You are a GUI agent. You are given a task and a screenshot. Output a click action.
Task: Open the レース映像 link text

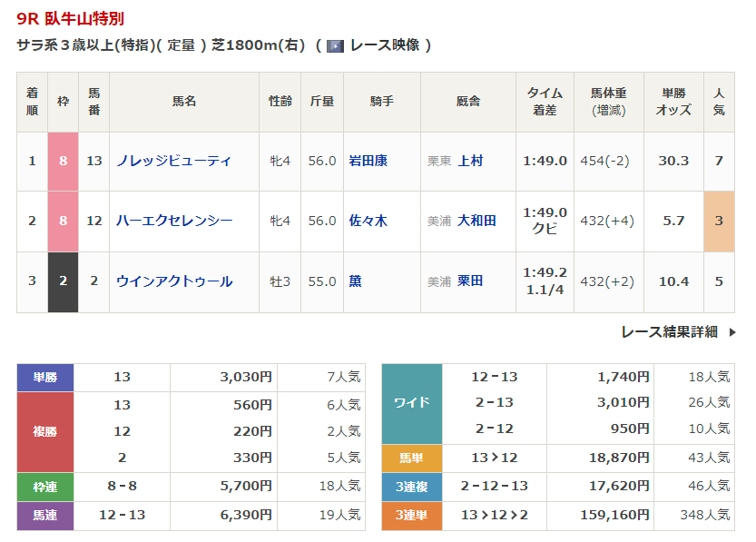pyautogui.click(x=384, y=45)
